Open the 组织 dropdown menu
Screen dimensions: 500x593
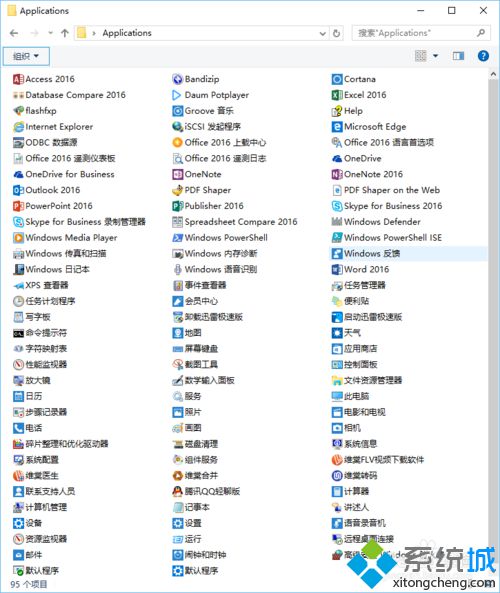26,56
